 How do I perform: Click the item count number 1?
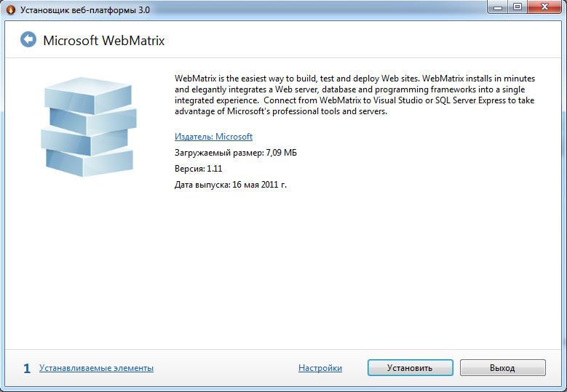click(x=27, y=369)
